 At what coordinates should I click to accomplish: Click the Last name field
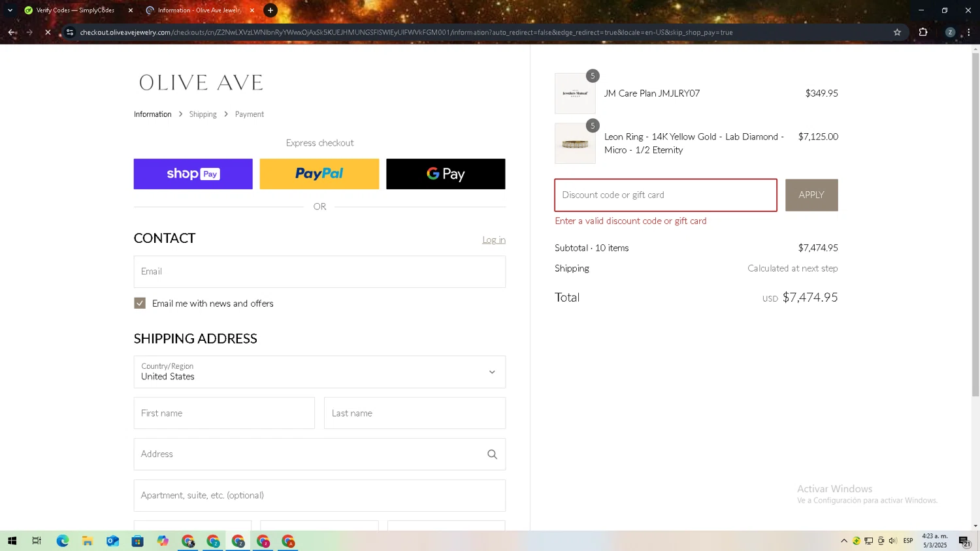415,413
